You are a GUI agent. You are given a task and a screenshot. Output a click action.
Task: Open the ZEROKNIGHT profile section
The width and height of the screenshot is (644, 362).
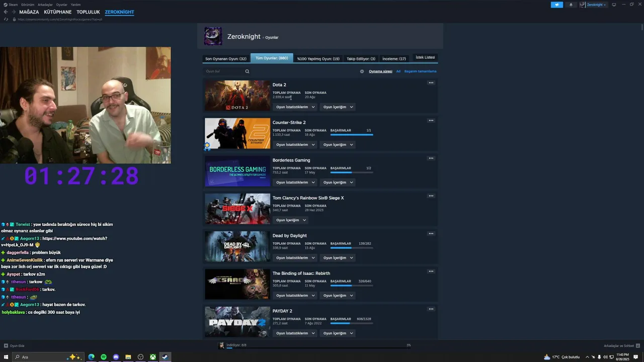point(119,12)
